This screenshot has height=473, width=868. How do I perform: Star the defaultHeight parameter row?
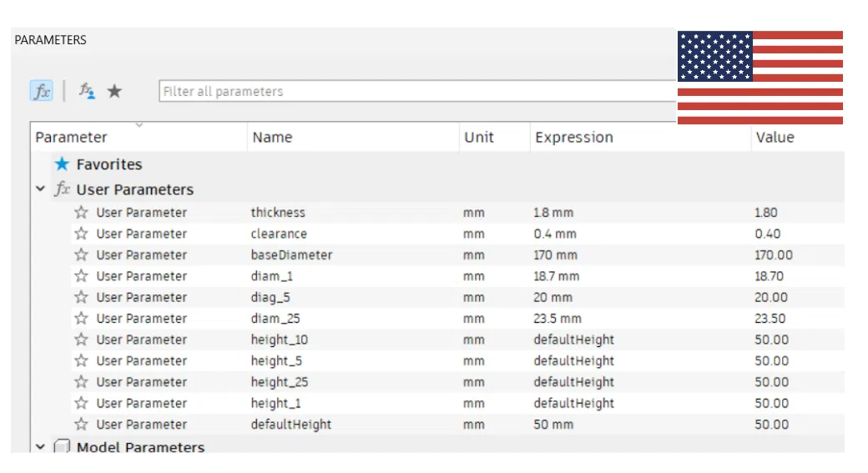tap(81, 425)
